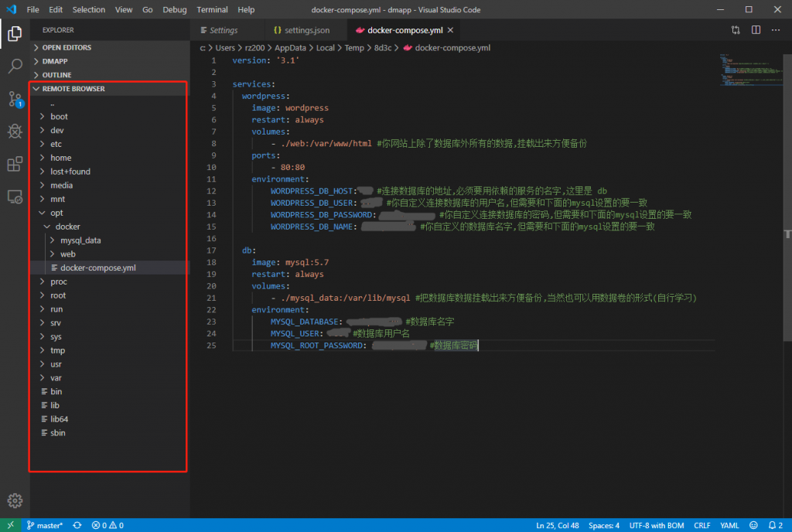792x532 pixels.
Task: Expand the boot folder
Action: point(43,116)
